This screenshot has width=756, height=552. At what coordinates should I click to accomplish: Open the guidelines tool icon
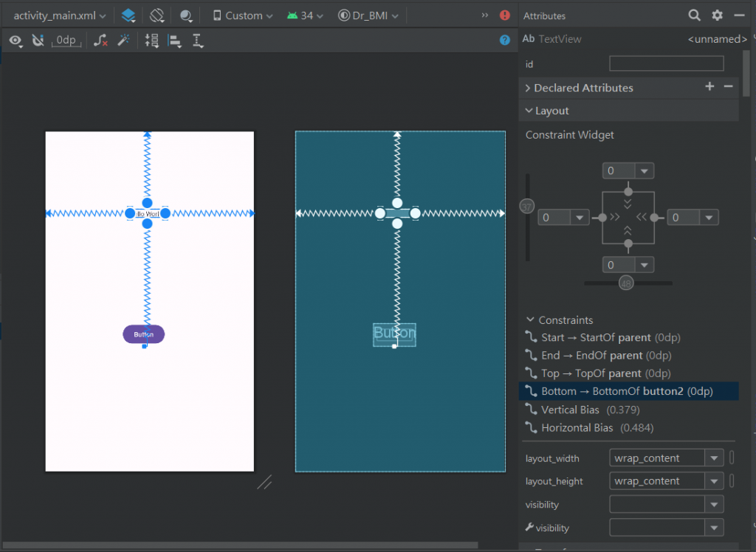pyautogui.click(x=152, y=41)
